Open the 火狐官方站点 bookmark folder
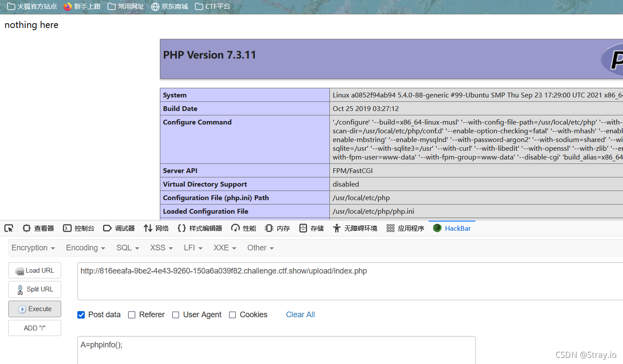 [x=32, y=7]
